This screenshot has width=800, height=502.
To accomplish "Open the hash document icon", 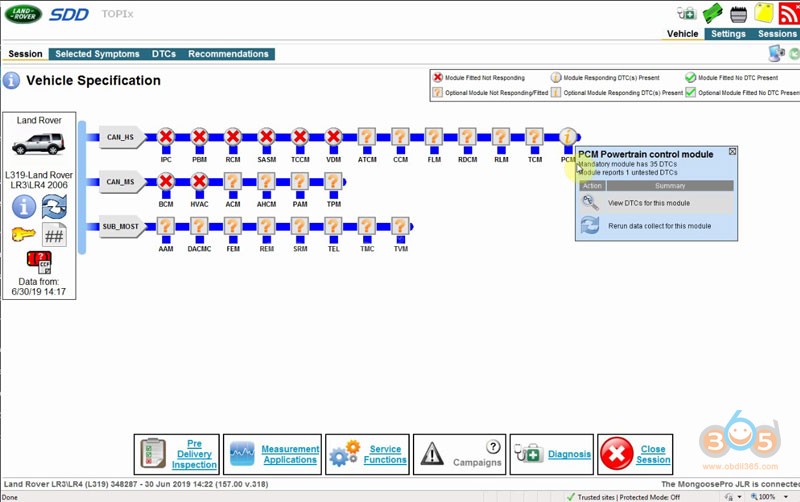I will [54, 235].
